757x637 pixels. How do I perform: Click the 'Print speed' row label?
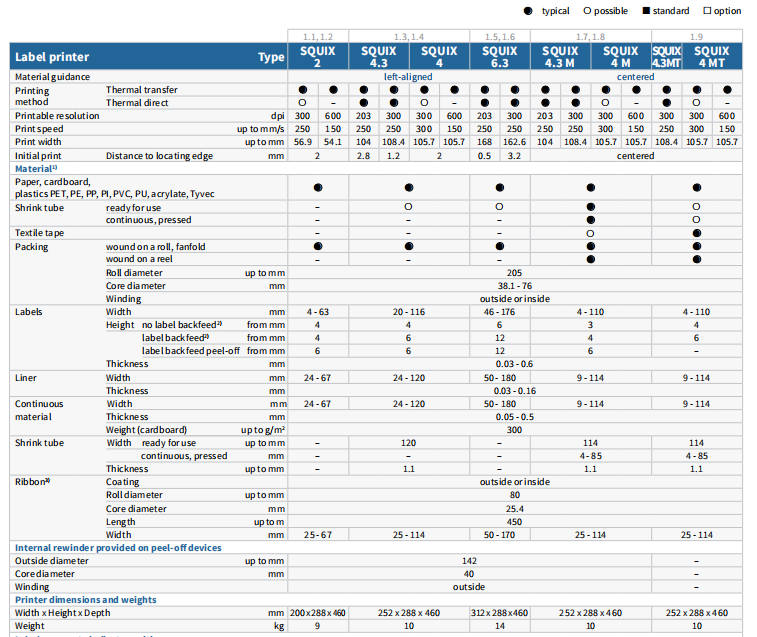tap(39, 129)
